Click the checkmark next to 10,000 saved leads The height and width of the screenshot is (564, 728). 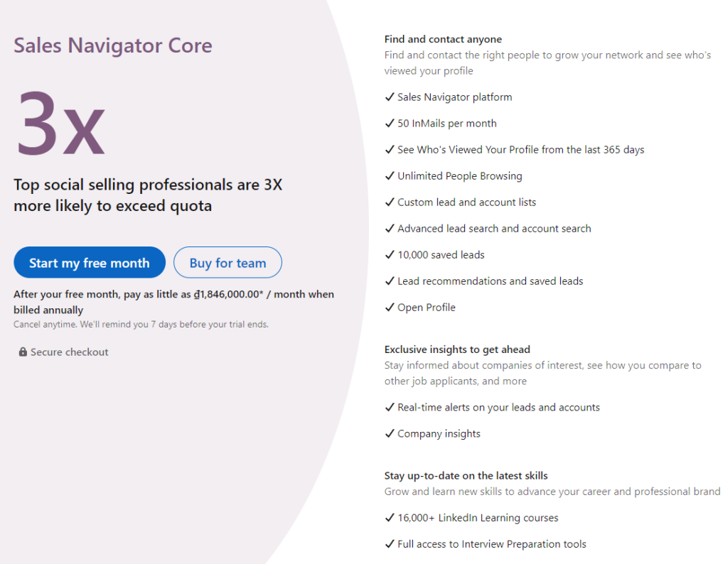point(390,254)
